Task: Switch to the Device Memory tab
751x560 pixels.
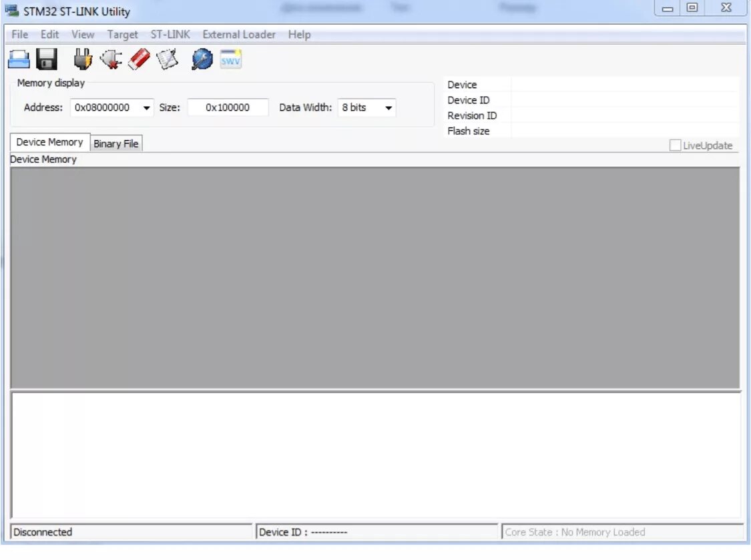Action: [x=50, y=142]
